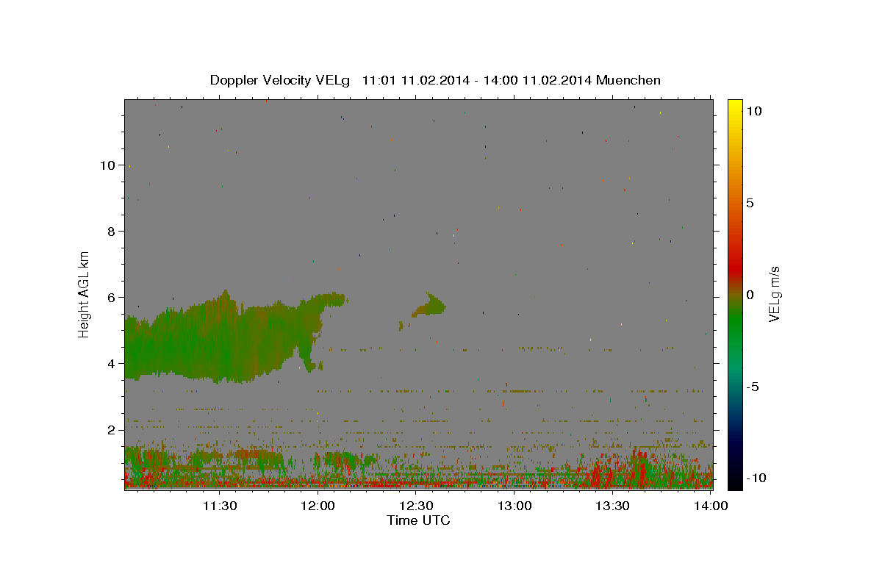
Task: Click the 'Time UTC' axis title
Action: point(418,520)
